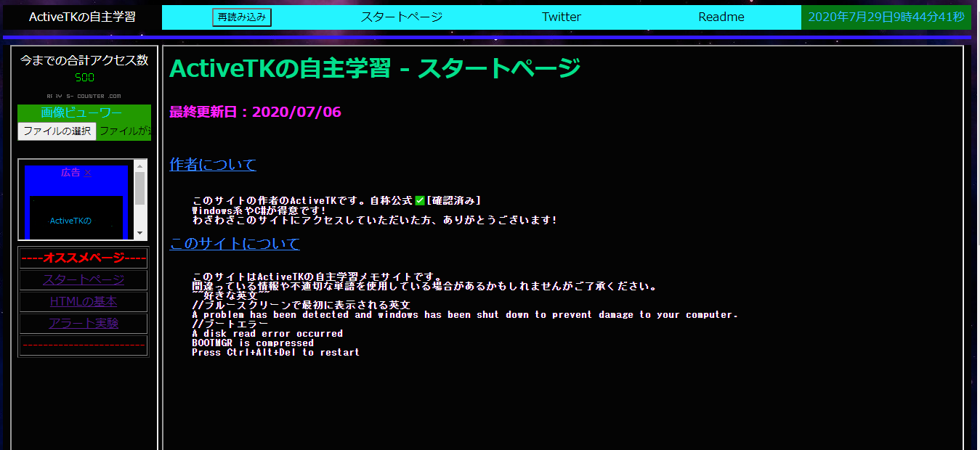Click the 再読み込み reload button
Image resolution: width=980 pixels, height=450 pixels.
pos(242,17)
